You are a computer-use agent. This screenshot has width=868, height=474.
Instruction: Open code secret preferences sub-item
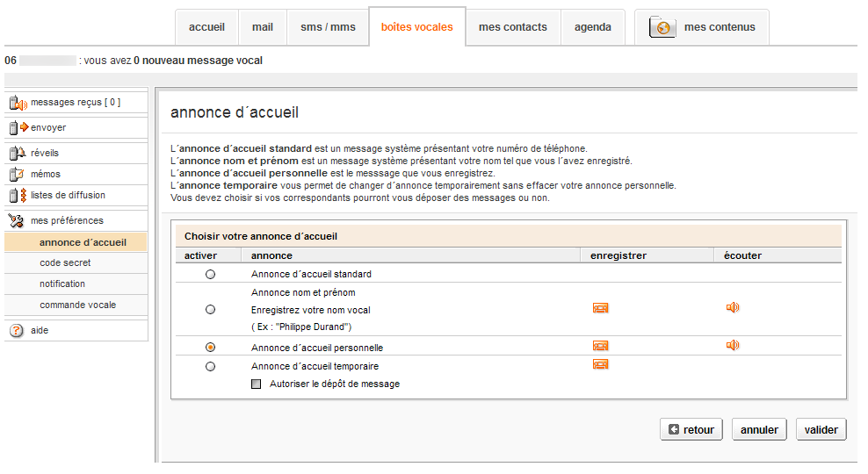click(x=65, y=262)
